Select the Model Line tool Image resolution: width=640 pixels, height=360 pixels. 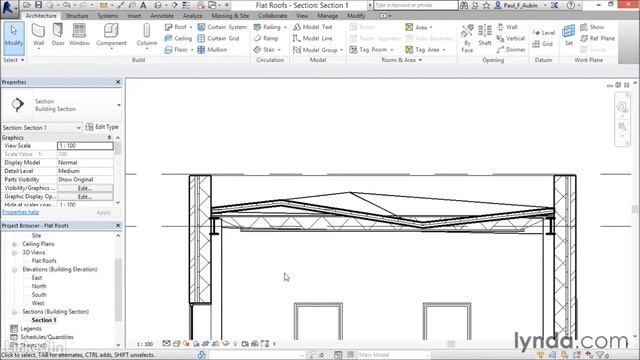pyautogui.click(x=313, y=38)
